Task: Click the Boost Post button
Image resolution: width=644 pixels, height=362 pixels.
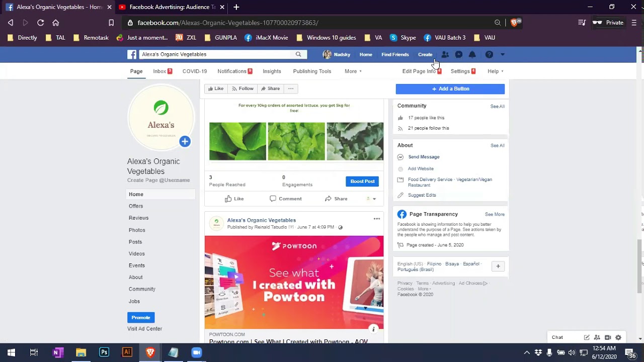Action: (x=362, y=182)
